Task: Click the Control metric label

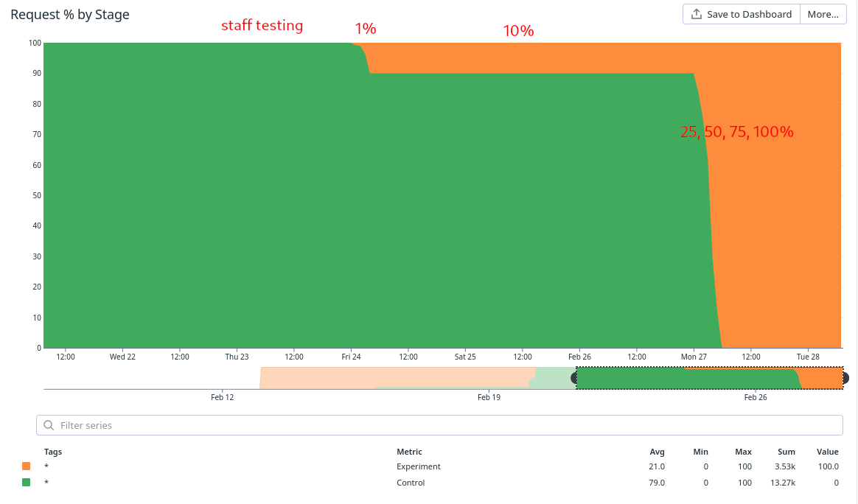Action: pos(410,483)
